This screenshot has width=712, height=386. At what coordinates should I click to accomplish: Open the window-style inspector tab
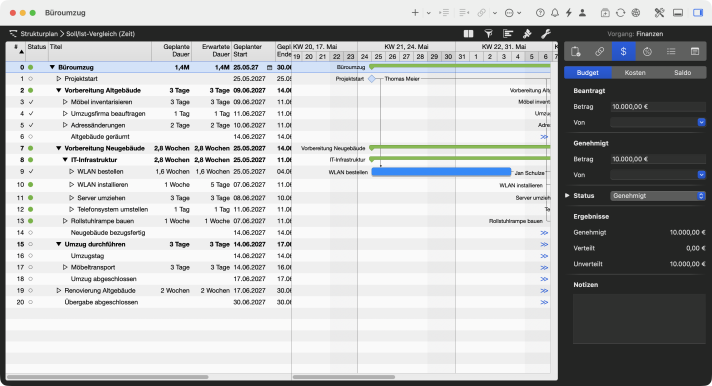click(x=695, y=52)
